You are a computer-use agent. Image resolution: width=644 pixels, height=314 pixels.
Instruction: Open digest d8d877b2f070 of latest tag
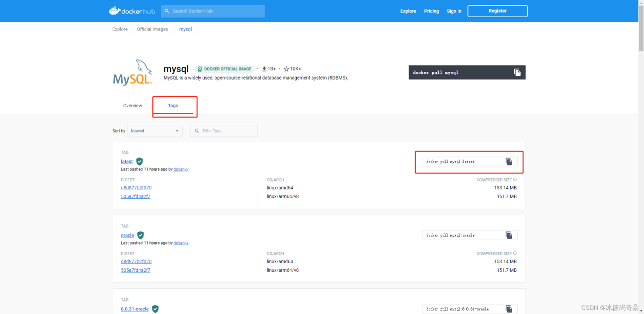136,187
